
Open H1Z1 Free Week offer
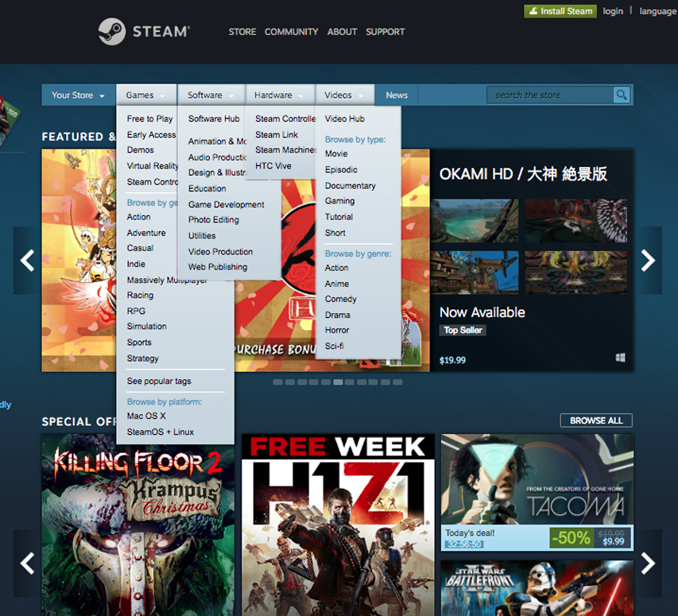click(x=338, y=525)
